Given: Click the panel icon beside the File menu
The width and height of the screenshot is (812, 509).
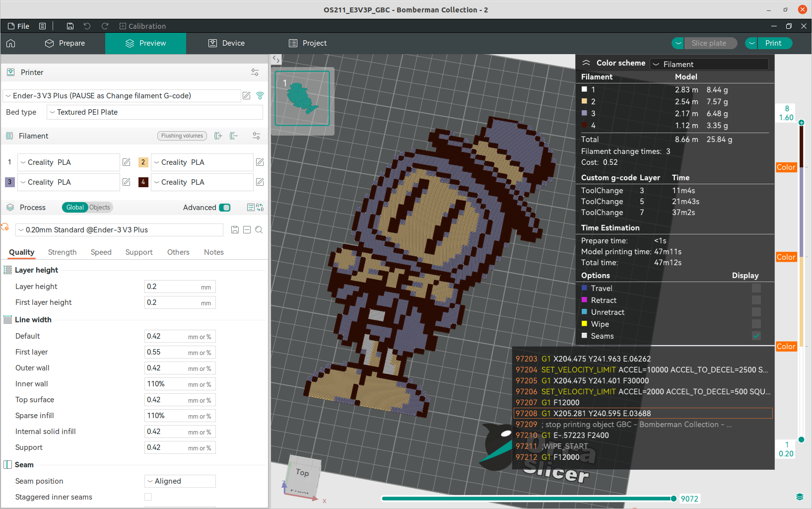Looking at the screenshot, I should click(x=43, y=26).
